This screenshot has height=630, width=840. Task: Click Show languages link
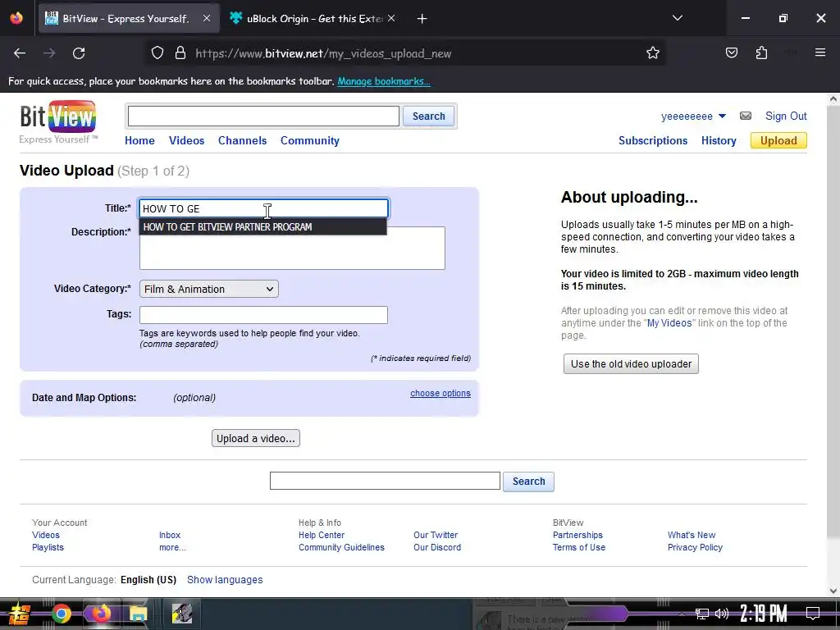click(x=225, y=580)
